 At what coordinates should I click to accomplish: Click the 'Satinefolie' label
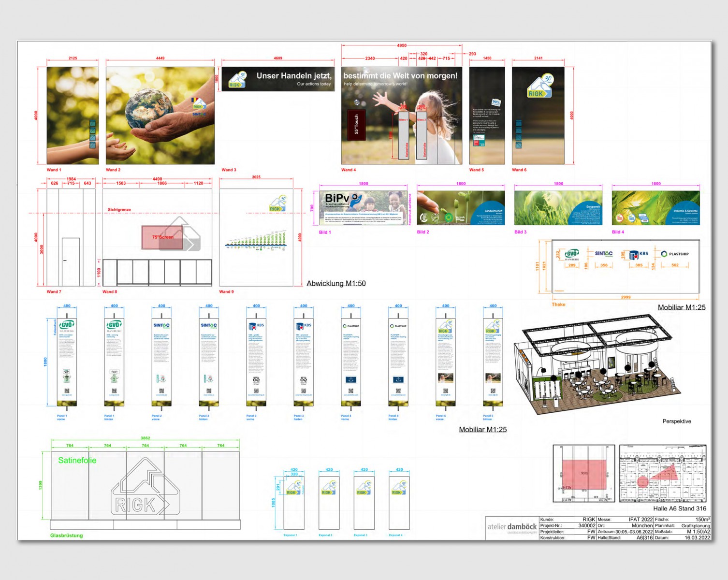click(x=77, y=460)
